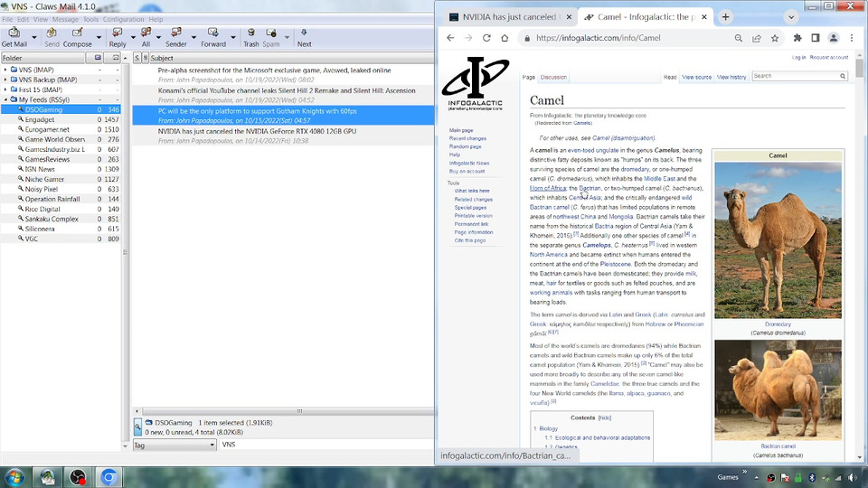This screenshot has width=868, height=488.
Task: Click the Reply to Sender icon
Action: click(x=176, y=37)
